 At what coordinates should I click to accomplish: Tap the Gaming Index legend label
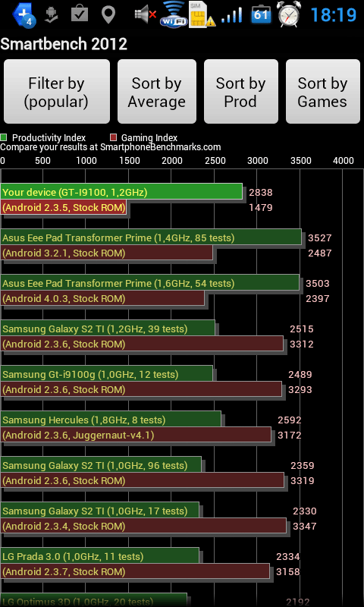[149, 138]
